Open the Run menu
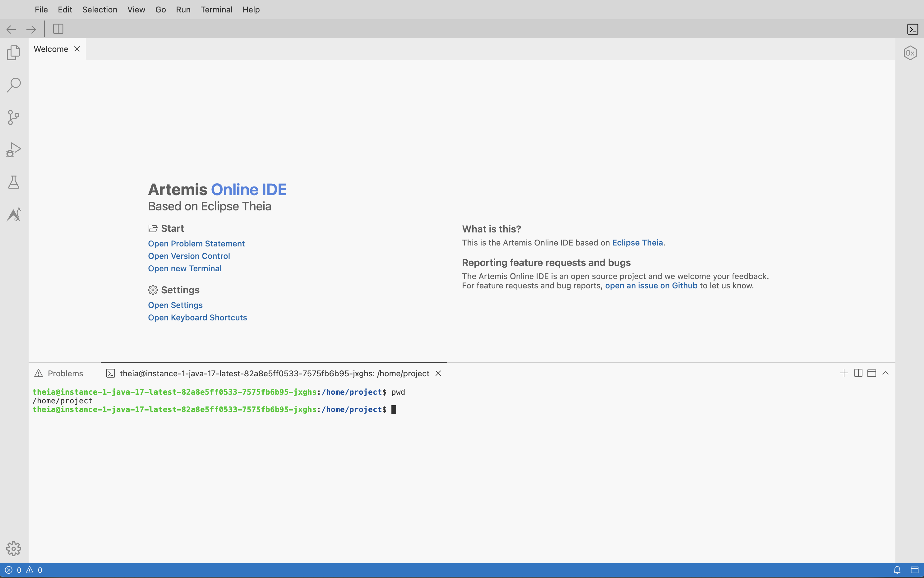The image size is (924, 578). [x=183, y=10]
